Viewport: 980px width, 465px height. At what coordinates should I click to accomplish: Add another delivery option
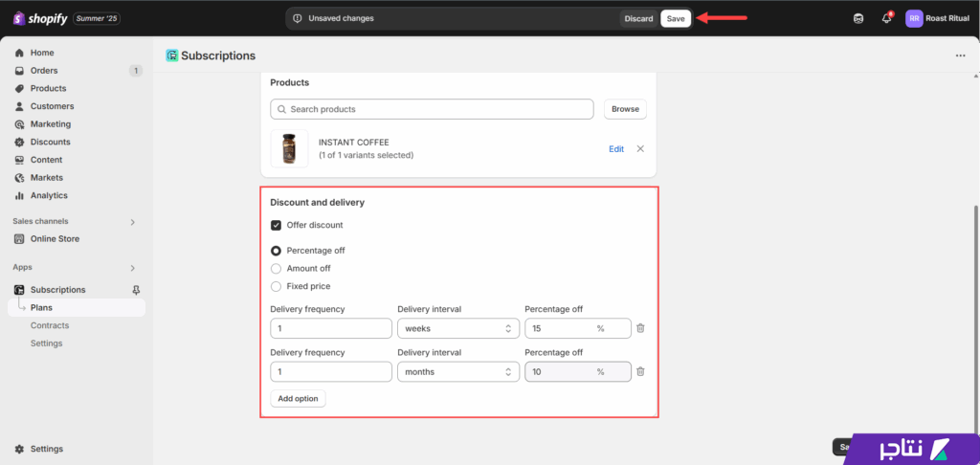pos(299,399)
